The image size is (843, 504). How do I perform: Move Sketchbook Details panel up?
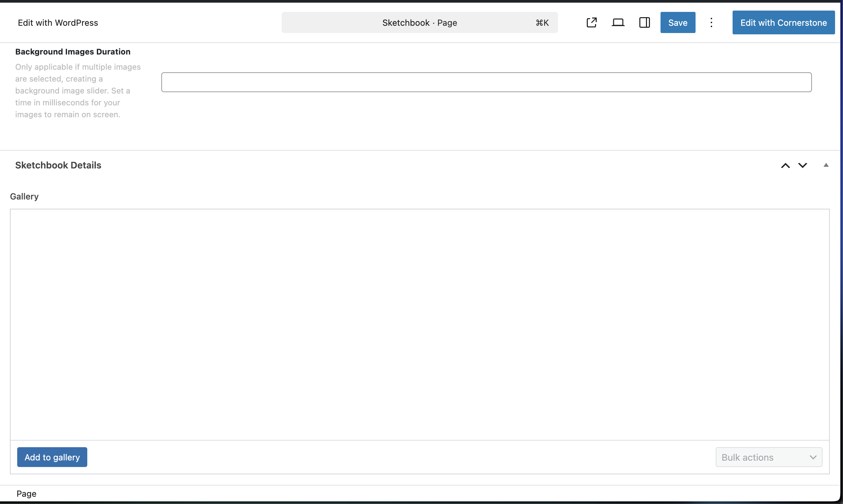pyautogui.click(x=785, y=165)
